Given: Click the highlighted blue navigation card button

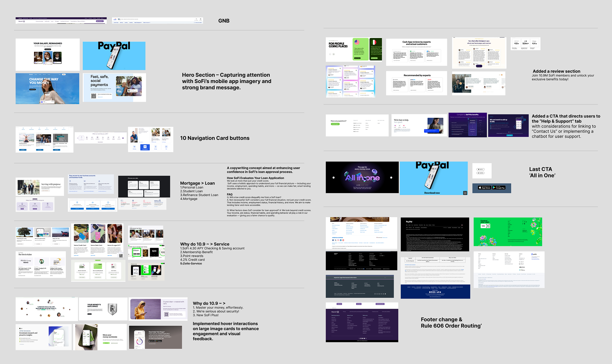Looking at the screenshot, I should (x=145, y=147).
